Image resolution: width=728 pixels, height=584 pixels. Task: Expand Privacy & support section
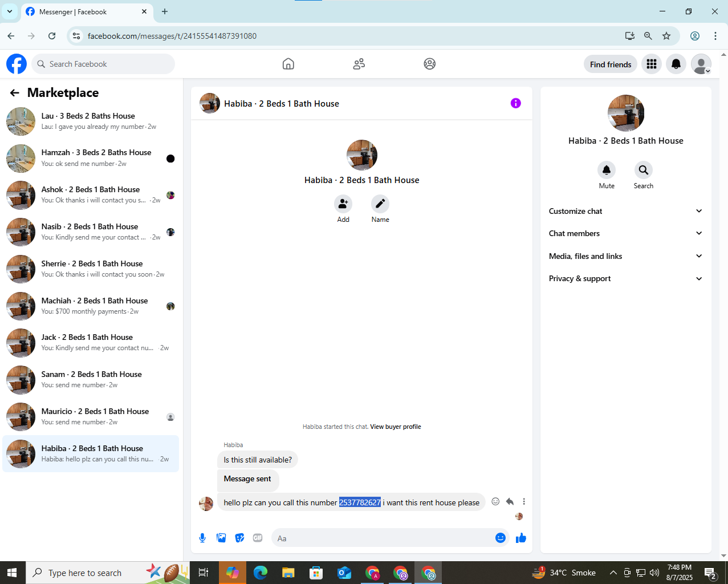[x=626, y=278]
